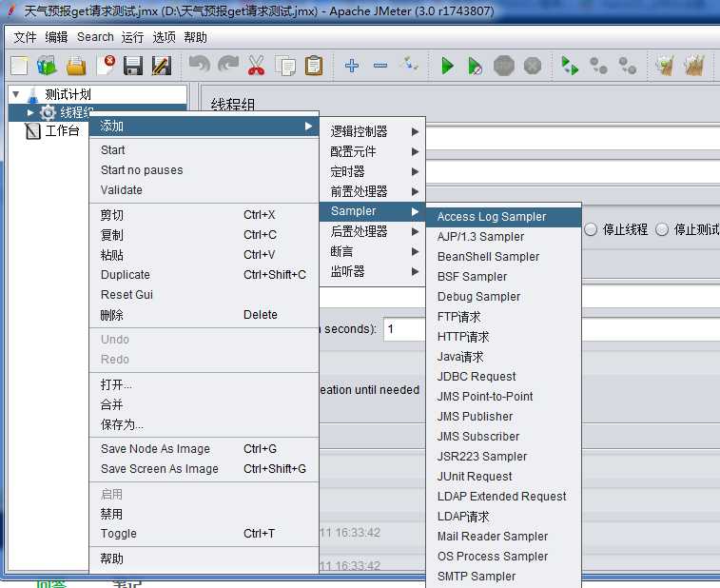The width and height of the screenshot is (720, 588).
Task: Click the Toggle enable/disable icon
Action: click(x=409, y=65)
